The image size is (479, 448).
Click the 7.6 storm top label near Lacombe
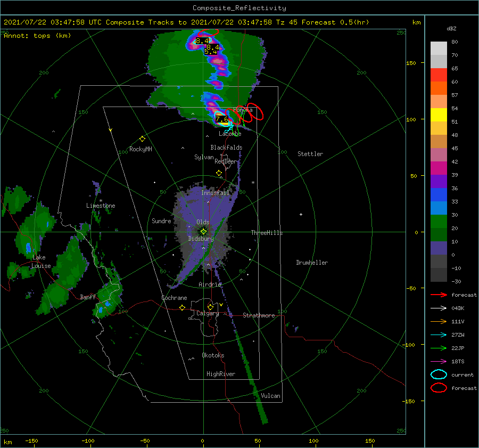222,119
